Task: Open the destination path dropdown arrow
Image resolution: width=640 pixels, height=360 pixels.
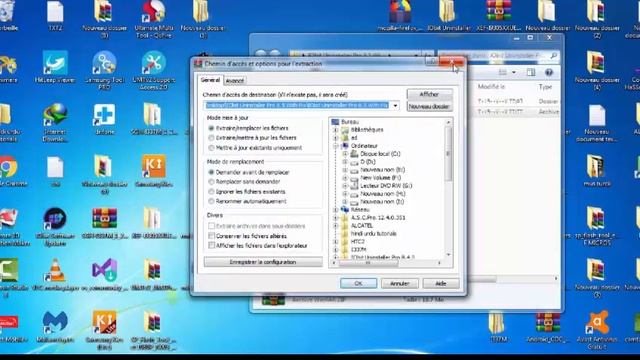Action: pyautogui.click(x=395, y=106)
